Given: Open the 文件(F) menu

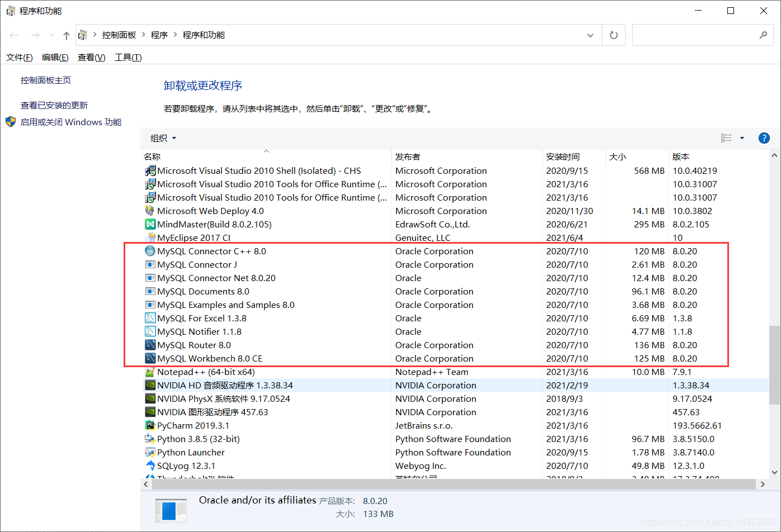Looking at the screenshot, I should pos(20,58).
